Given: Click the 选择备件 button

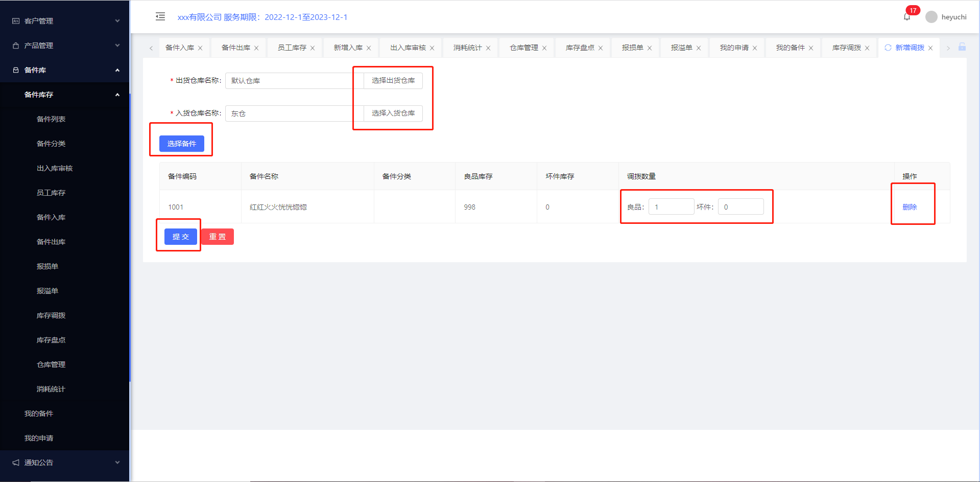Looking at the screenshot, I should tap(181, 144).
